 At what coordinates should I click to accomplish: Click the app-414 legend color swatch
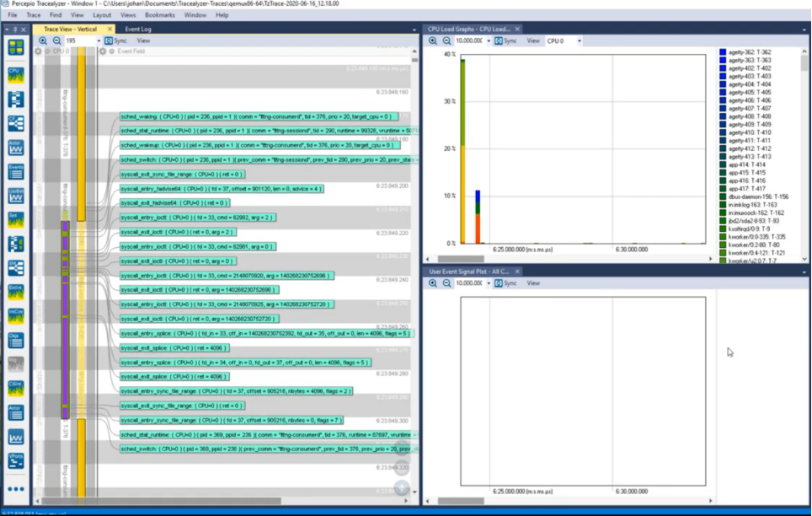[723, 165]
